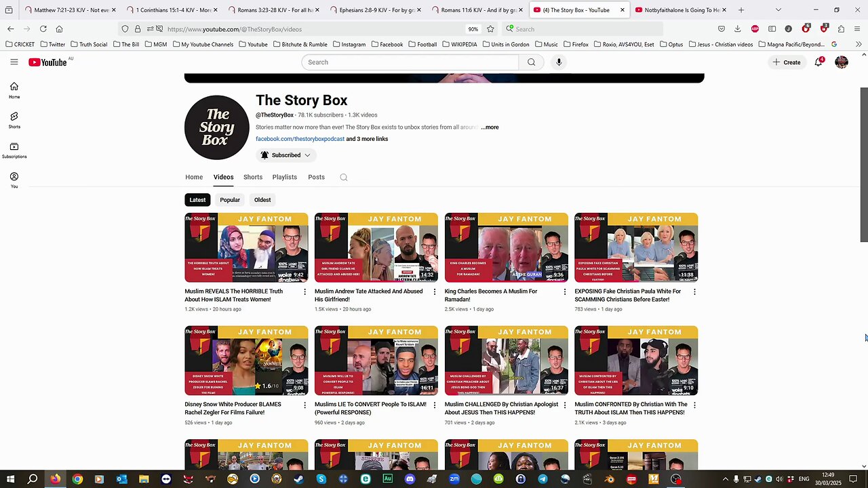The width and height of the screenshot is (868, 488).
Task: Open facebook.com/thestoryboxpodcast link
Action: coord(300,139)
